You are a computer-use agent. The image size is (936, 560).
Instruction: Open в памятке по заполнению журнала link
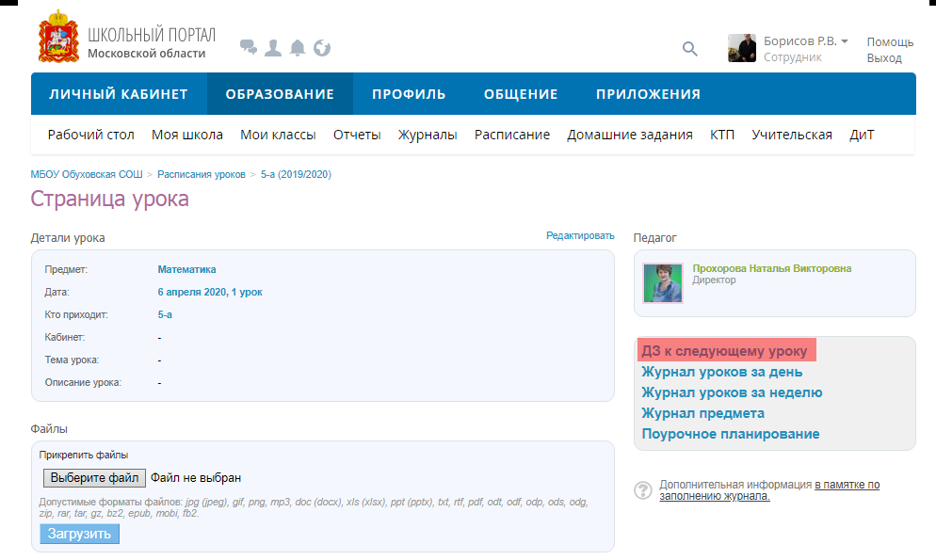770,490
